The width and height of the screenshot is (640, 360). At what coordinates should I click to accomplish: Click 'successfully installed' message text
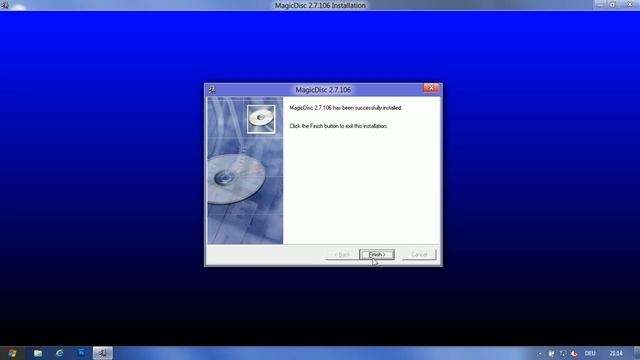346,108
